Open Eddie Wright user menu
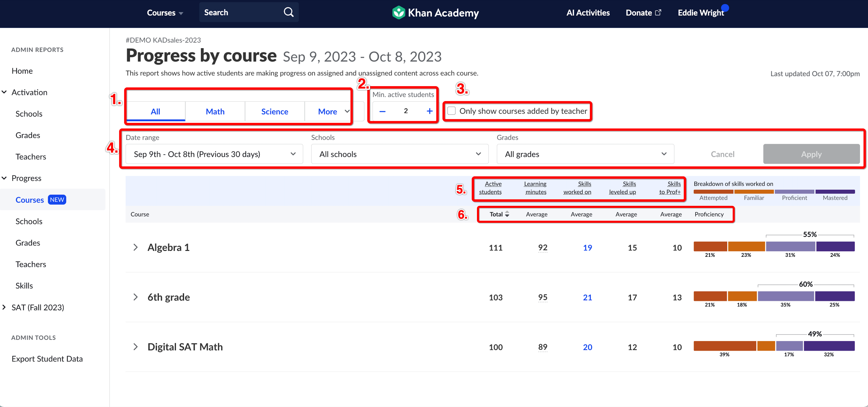The width and height of the screenshot is (868, 407). pyautogui.click(x=701, y=13)
